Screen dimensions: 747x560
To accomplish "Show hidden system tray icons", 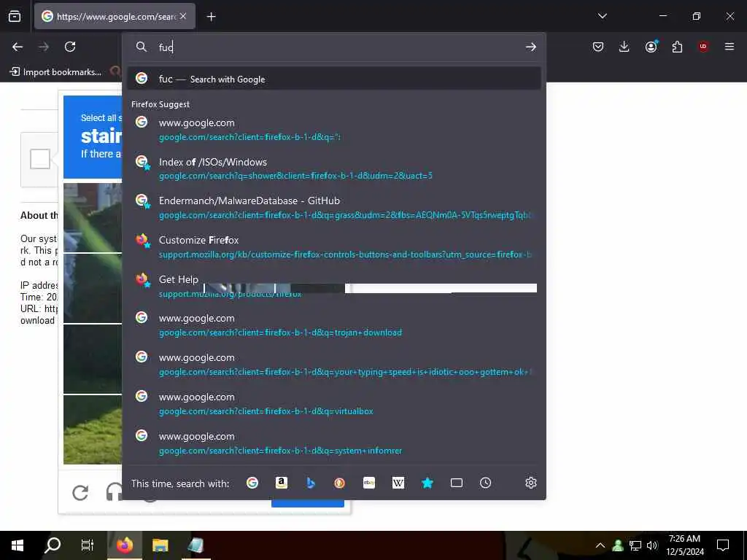I will 600,545.
